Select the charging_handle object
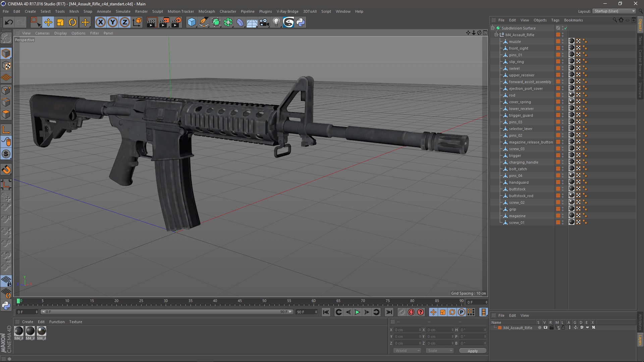Viewport: 644px width, 362px height. (523, 162)
